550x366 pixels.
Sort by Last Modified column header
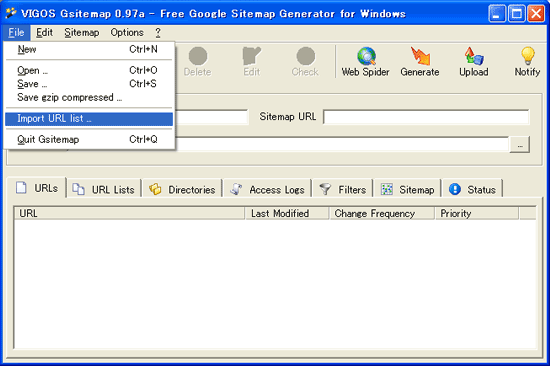[x=287, y=213]
